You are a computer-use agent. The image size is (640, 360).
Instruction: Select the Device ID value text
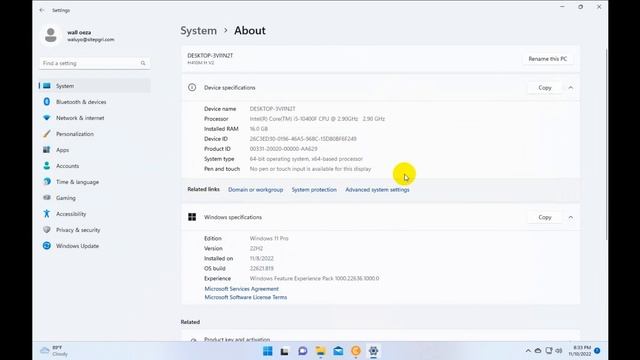tap(303, 139)
